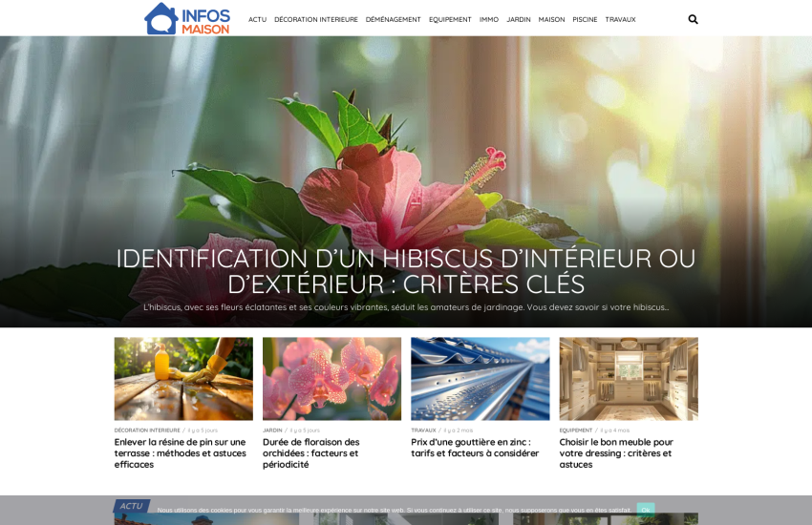Open the IMMO navigation link
The width and height of the screenshot is (812, 525).
pyautogui.click(x=489, y=19)
